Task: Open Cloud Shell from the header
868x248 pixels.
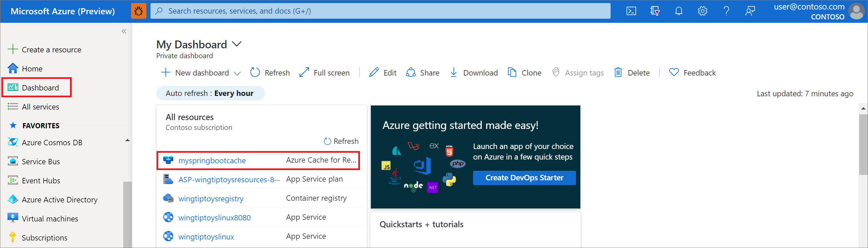Action: 631,11
